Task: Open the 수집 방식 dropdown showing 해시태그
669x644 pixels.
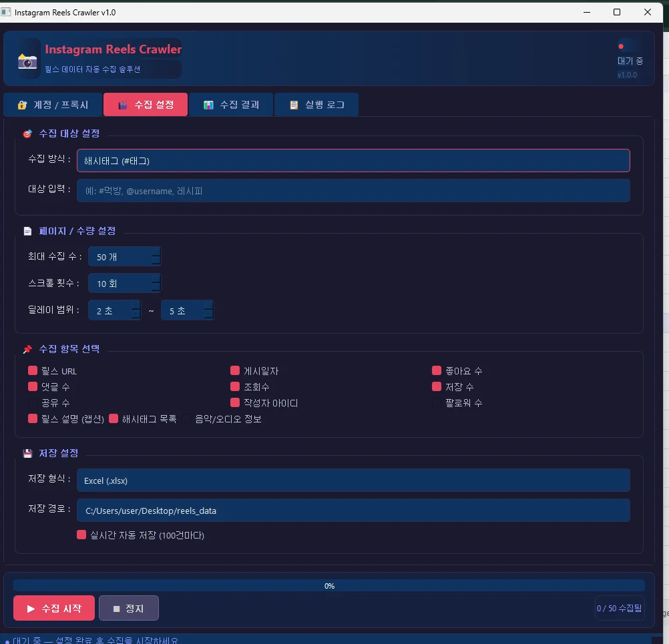Action: point(353,161)
